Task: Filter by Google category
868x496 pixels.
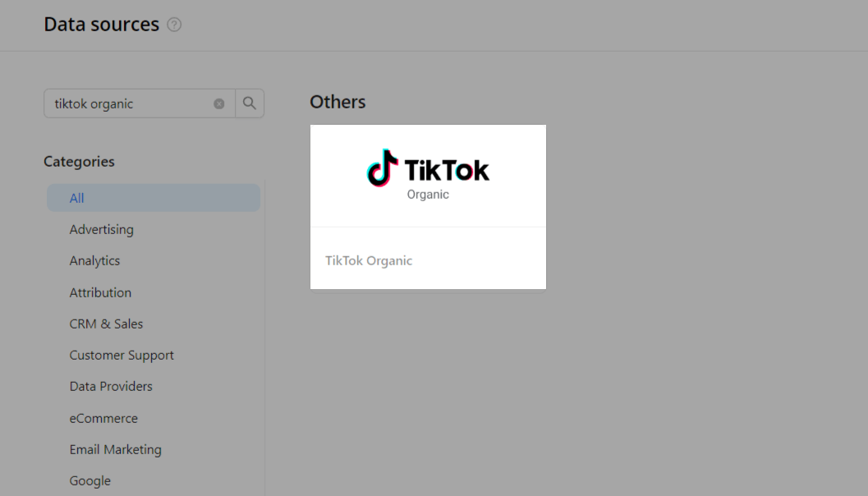Action: coord(90,480)
